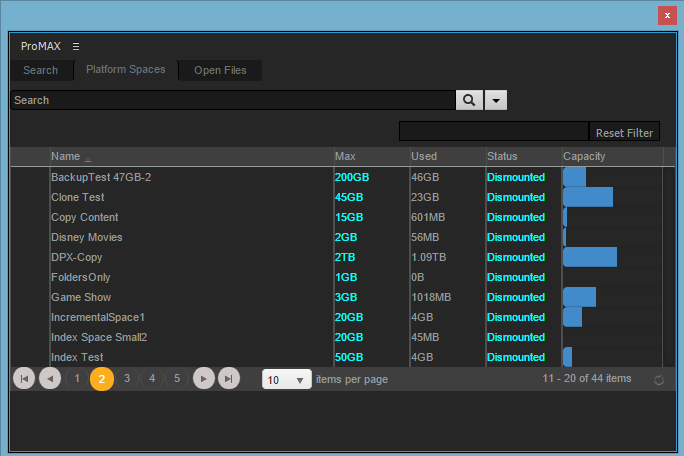This screenshot has width=684, height=456.
Task: Jump to page 5
Action: click(x=177, y=378)
